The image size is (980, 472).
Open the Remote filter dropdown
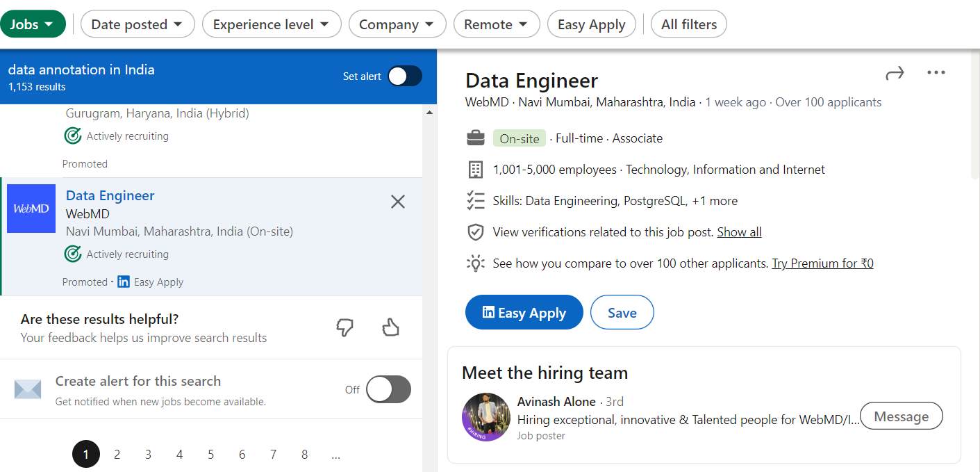(x=497, y=24)
